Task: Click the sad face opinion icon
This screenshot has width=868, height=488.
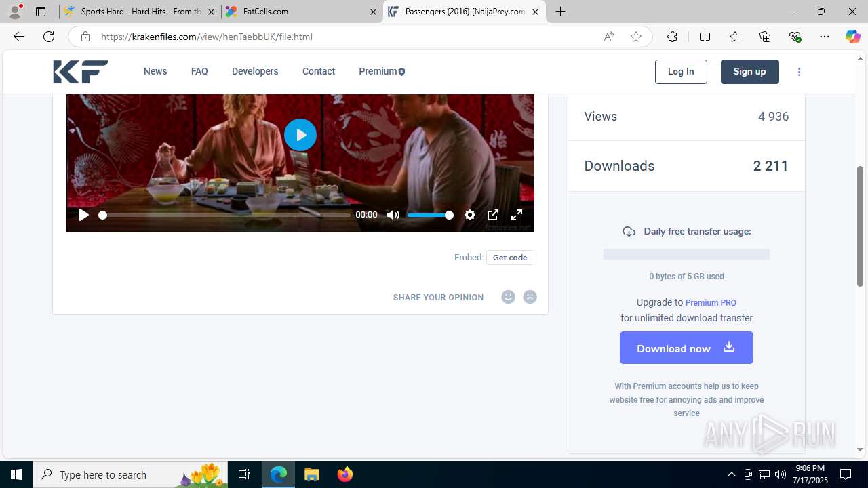Action: pos(530,297)
